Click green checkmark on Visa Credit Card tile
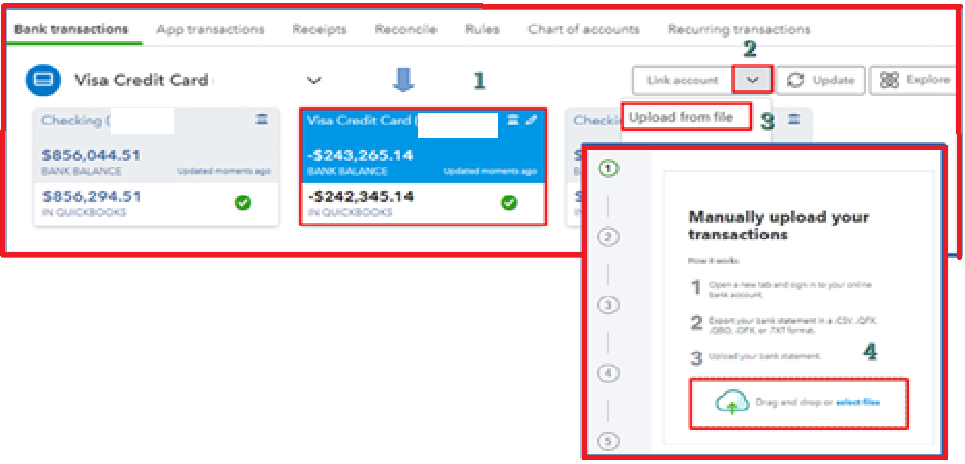This screenshot has width=965, height=464. click(509, 202)
